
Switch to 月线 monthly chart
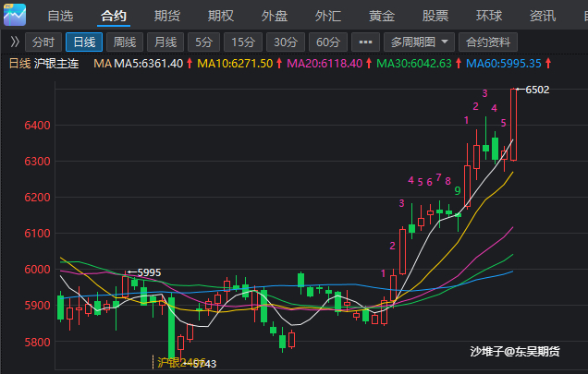coord(165,42)
